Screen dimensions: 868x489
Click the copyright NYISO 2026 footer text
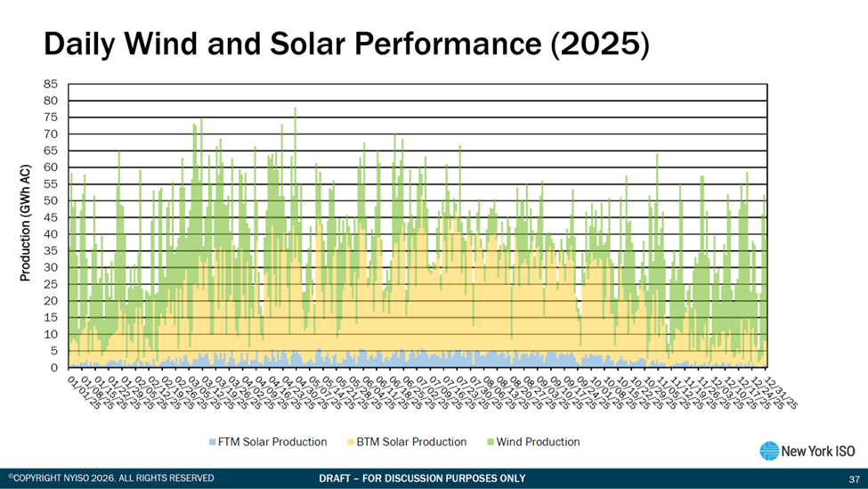111,478
